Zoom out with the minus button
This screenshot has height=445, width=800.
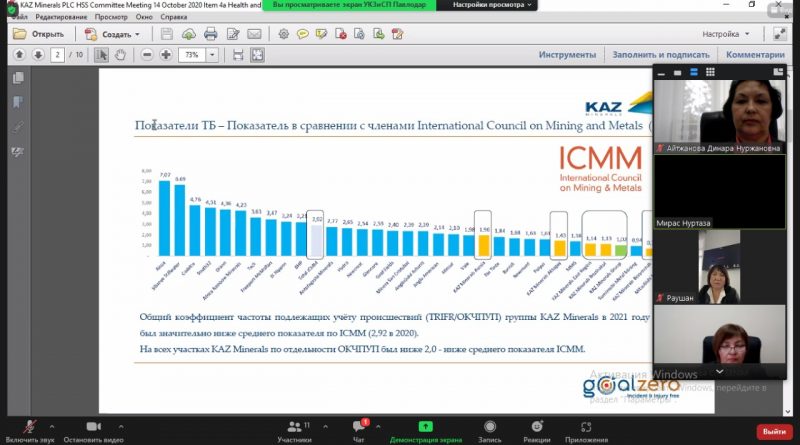coord(147,55)
